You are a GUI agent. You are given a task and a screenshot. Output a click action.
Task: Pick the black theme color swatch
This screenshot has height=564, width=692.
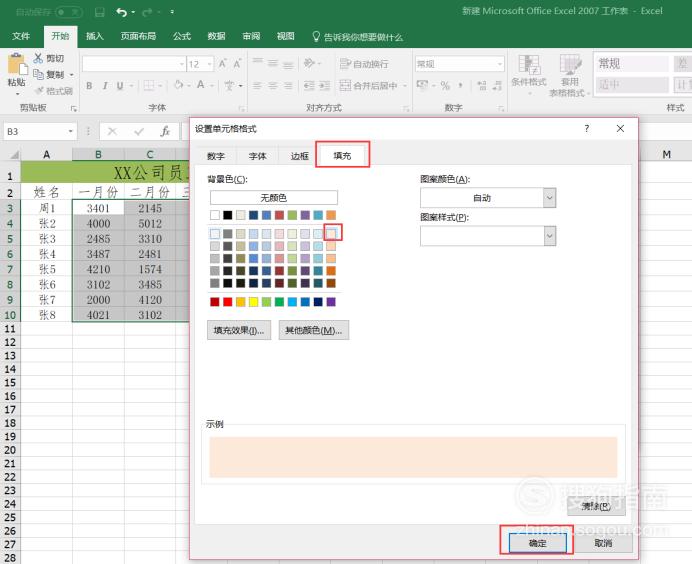tap(228, 215)
